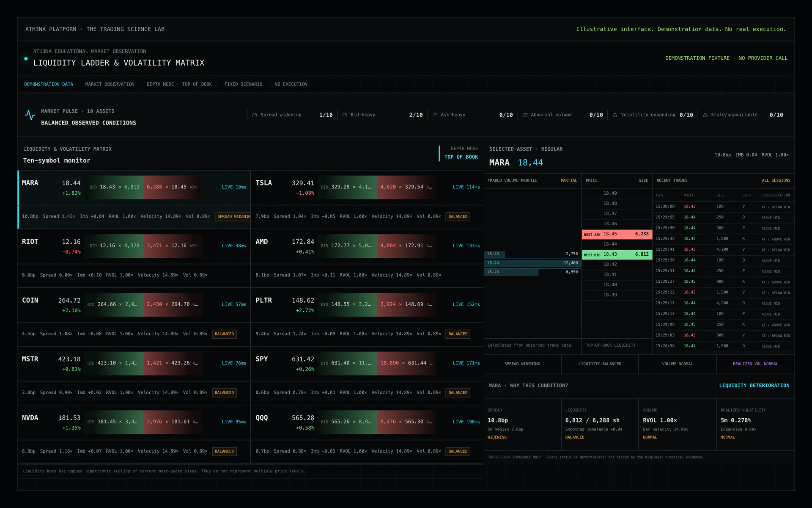Click the SPY red ask bar 10,890 × 631.44

click(x=406, y=363)
